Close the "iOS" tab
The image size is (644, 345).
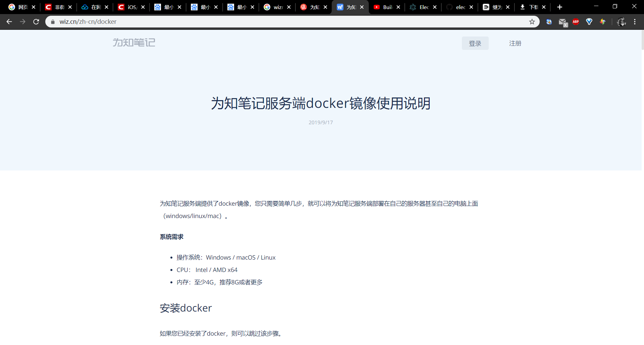point(143,7)
